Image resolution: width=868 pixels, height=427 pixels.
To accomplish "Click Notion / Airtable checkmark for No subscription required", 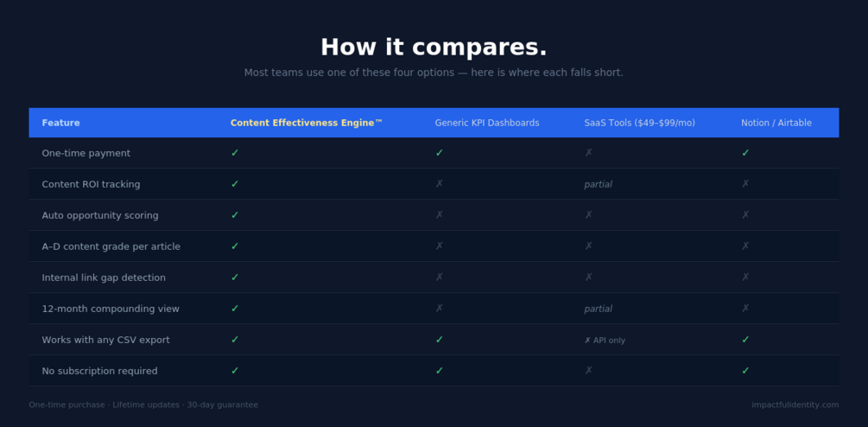I will (745, 371).
